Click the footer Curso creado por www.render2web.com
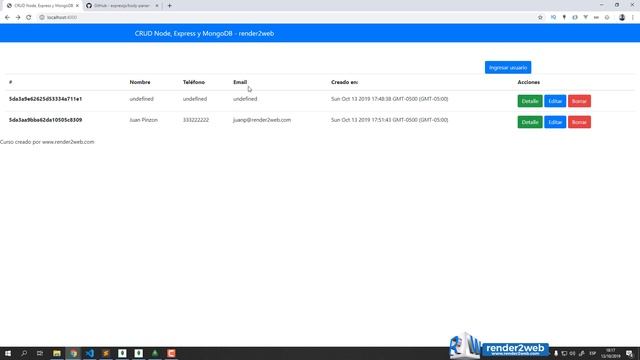 (x=47, y=142)
